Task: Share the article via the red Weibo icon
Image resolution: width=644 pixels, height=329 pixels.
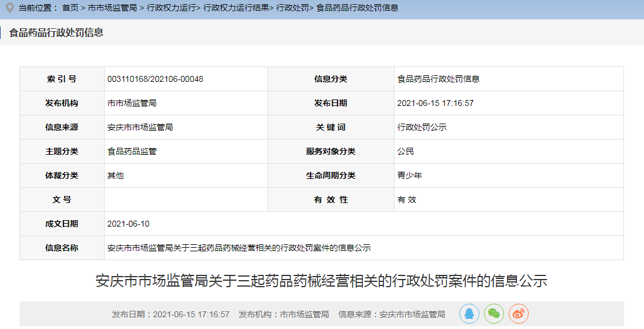Action: (519, 314)
